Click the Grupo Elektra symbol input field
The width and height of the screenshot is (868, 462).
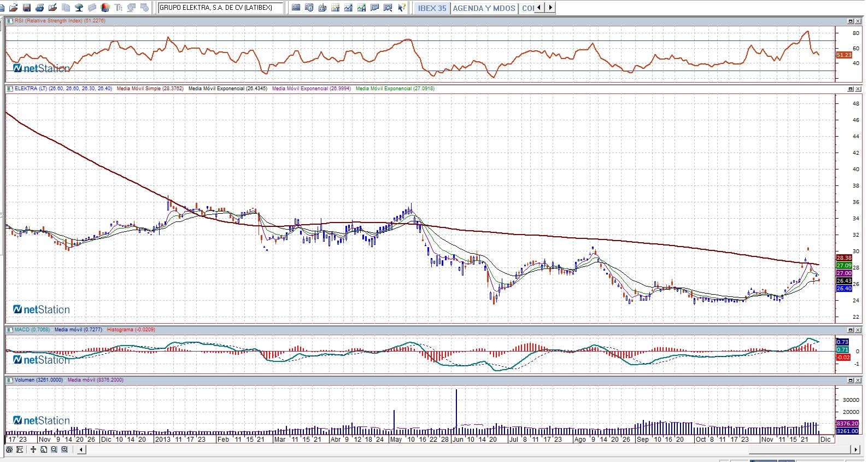220,8
